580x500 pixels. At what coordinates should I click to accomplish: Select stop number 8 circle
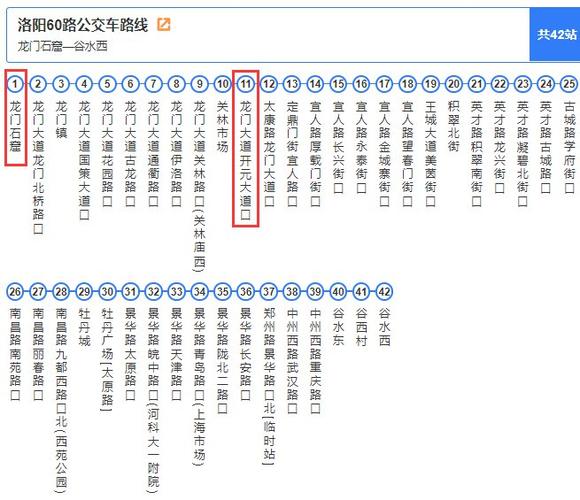(176, 84)
